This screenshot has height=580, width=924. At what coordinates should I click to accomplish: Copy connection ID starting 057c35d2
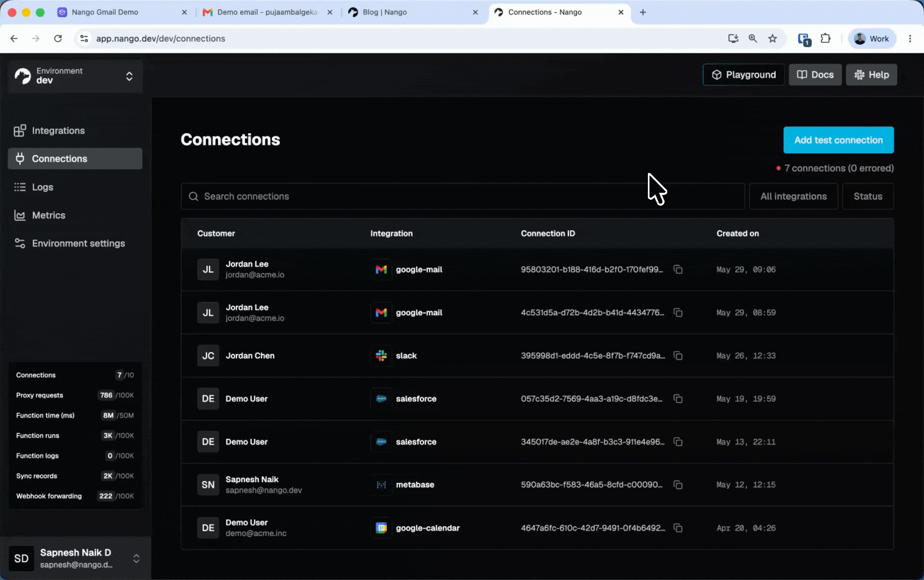point(678,398)
